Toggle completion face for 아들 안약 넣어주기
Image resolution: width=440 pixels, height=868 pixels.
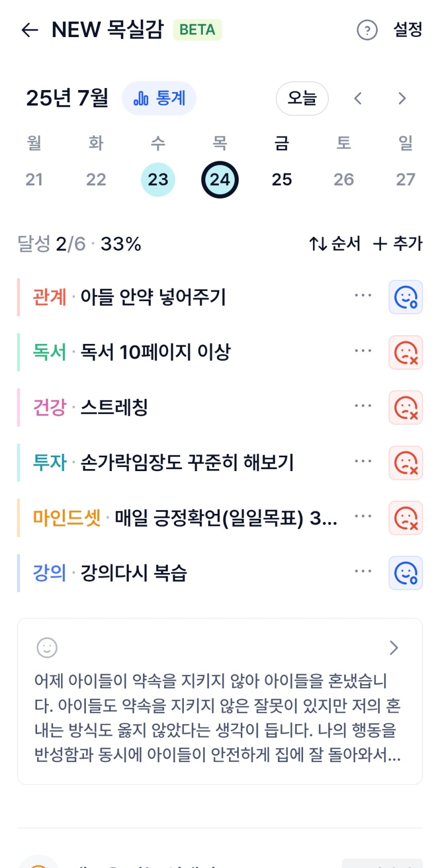406,297
